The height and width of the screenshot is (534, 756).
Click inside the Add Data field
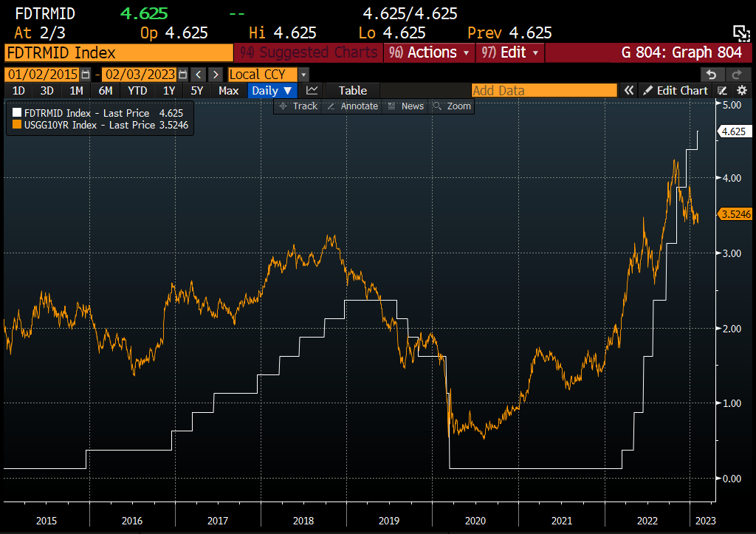click(x=544, y=90)
